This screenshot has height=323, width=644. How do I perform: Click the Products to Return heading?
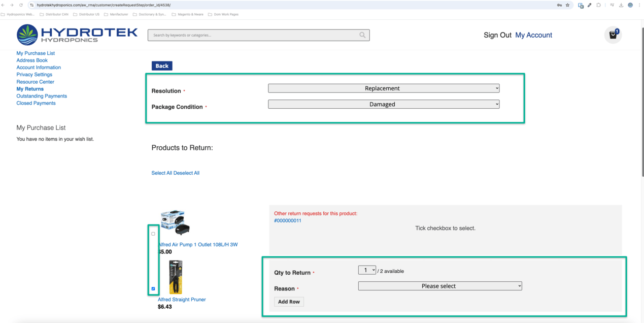click(182, 148)
